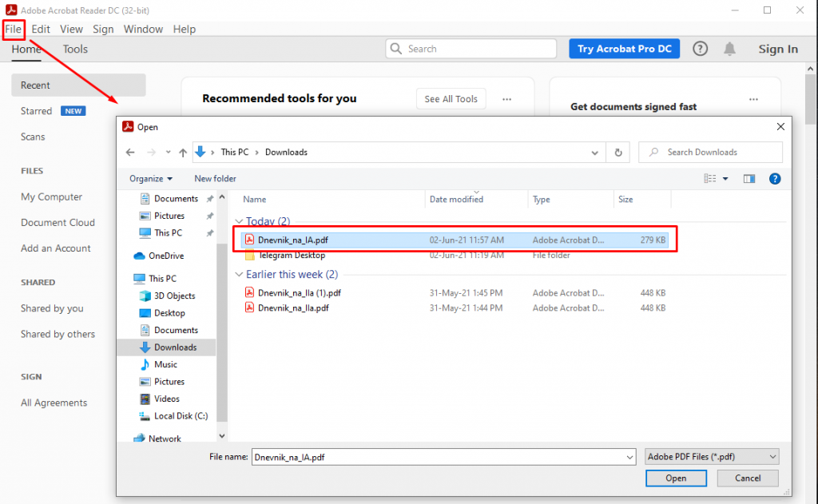This screenshot has width=818, height=504.
Task: Sort by Date modified column
Action: pos(456,200)
